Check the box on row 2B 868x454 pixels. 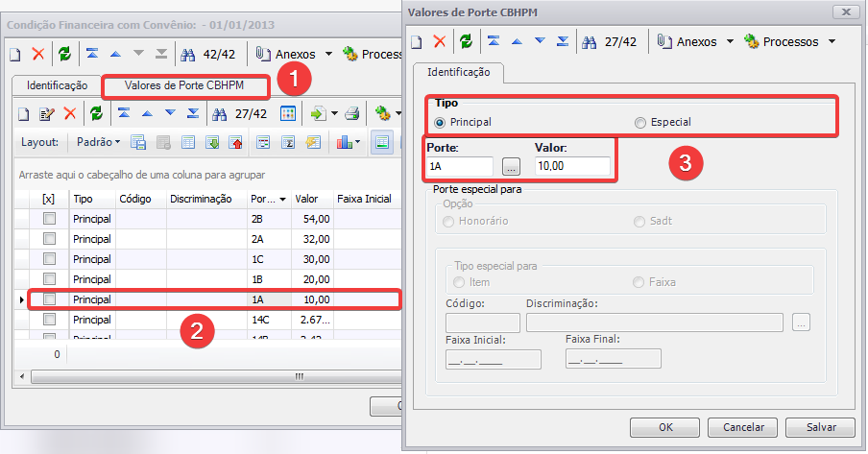coord(49,219)
